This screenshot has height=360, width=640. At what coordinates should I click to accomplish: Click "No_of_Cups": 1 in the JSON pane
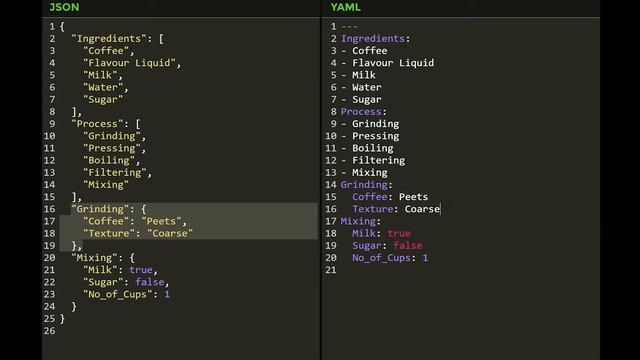(x=127, y=295)
